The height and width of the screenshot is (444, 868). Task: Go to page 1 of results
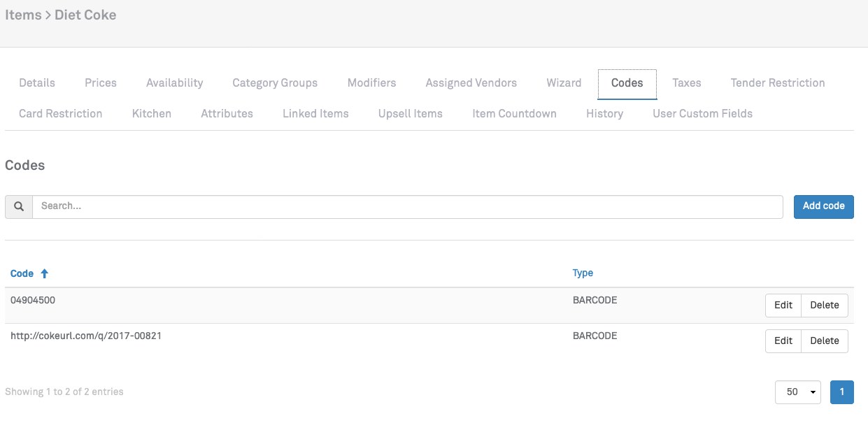click(841, 392)
